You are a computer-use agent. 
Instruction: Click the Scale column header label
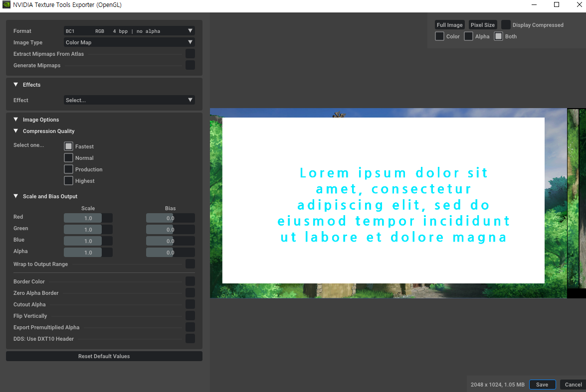pyautogui.click(x=88, y=208)
